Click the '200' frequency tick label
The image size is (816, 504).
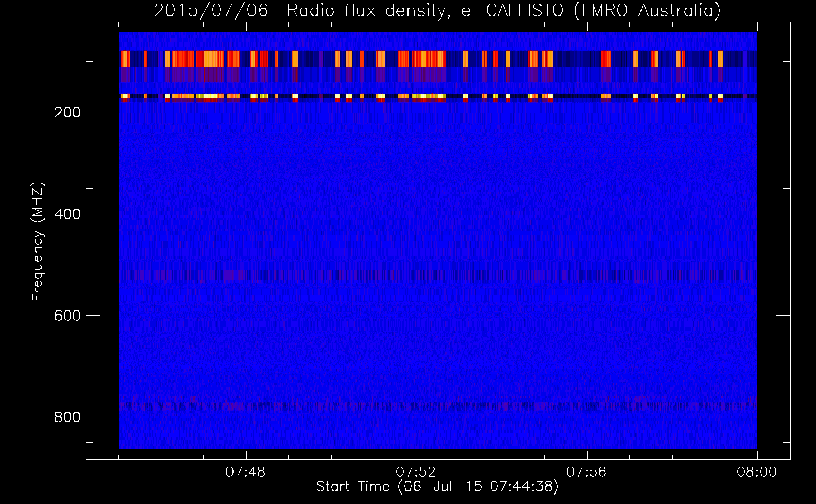[x=68, y=112]
